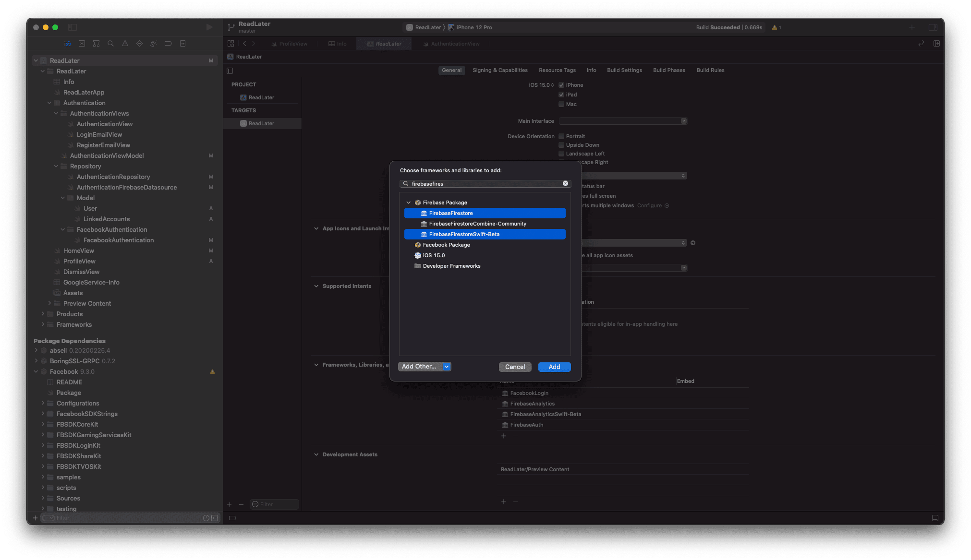Image resolution: width=971 pixels, height=560 pixels.
Task: Uncheck the iPhone device checkbox
Action: pyautogui.click(x=561, y=85)
